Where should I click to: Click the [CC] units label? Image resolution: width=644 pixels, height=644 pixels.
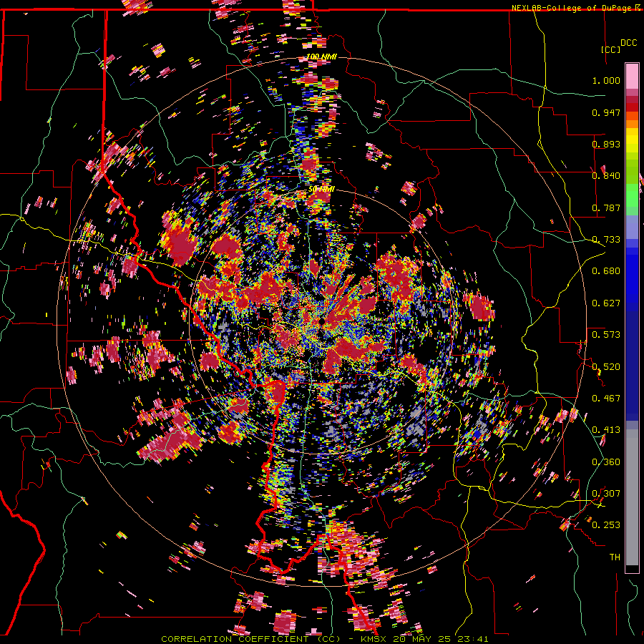tap(610, 49)
